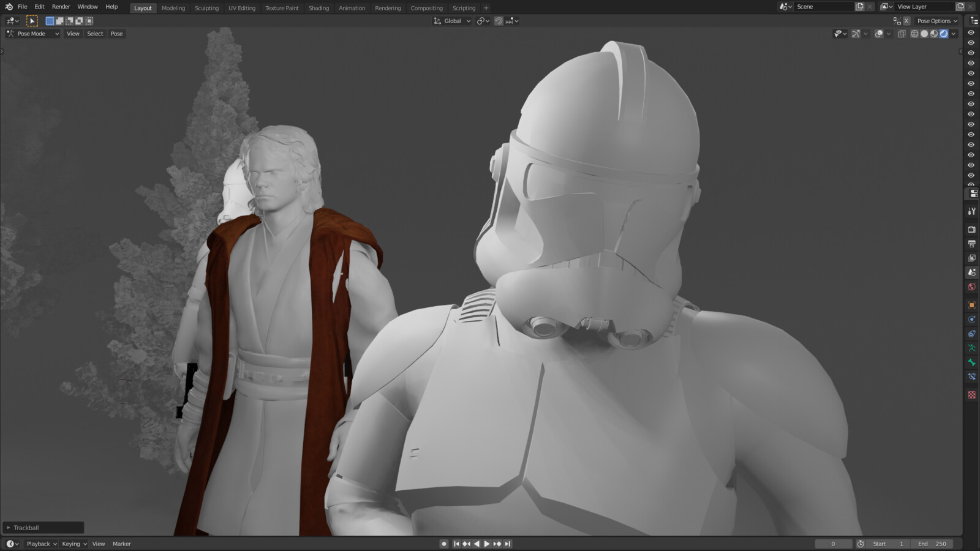This screenshot has width=980, height=551.
Task: Open the File menu
Action: tap(22, 7)
